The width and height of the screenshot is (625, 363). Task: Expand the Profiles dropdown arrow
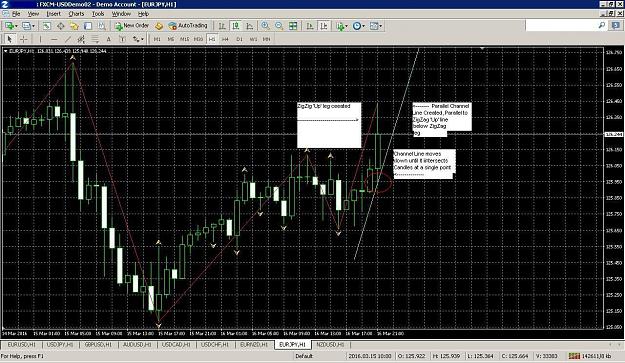33,26
